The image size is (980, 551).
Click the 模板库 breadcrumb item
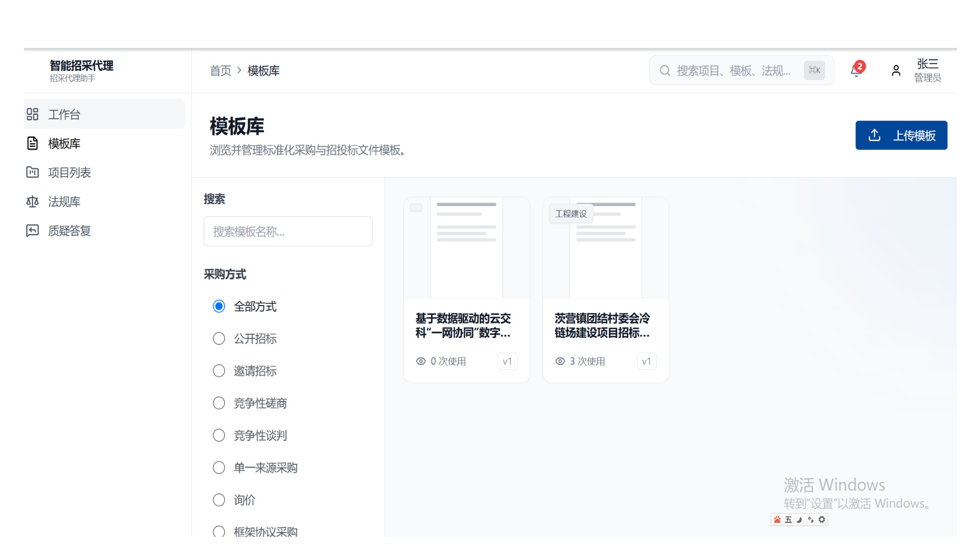coord(263,70)
